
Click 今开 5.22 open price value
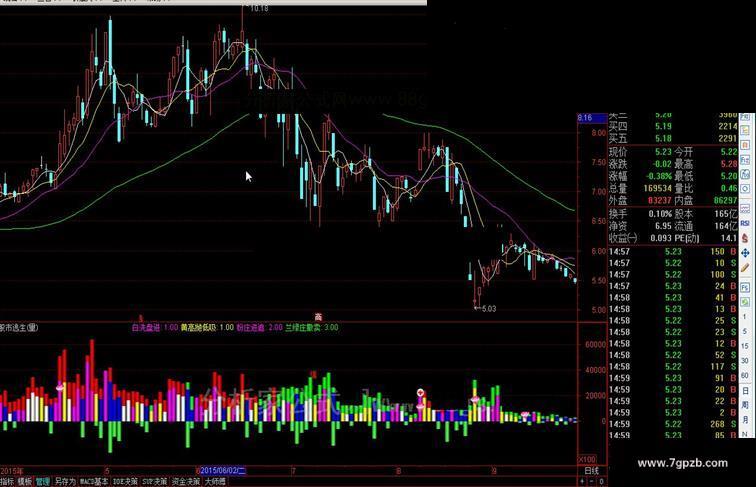(729, 152)
